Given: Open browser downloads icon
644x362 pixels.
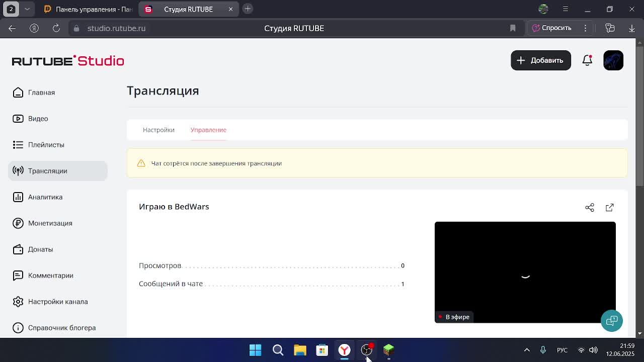Looking at the screenshot, I should click(632, 28).
